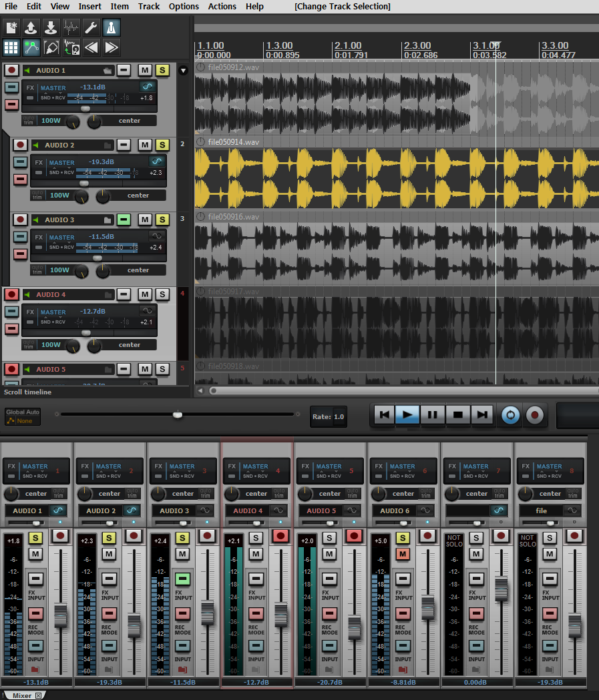The height and width of the screenshot is (700, 599).
Task: Toggle the metronome icon in the toolbar
Action: [x=111, y=27]
